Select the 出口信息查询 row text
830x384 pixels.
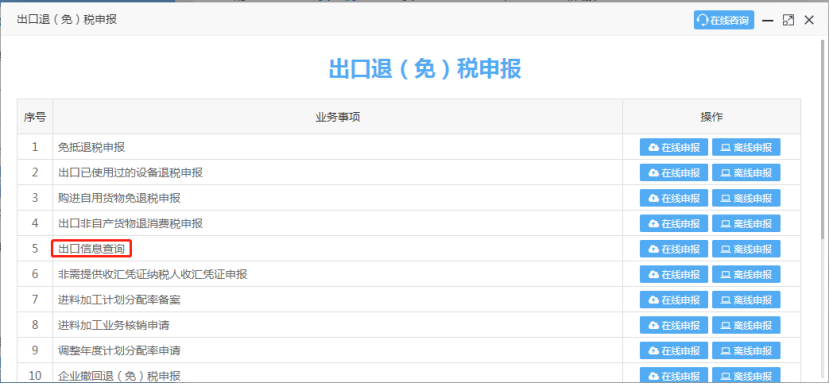(91, 249)
